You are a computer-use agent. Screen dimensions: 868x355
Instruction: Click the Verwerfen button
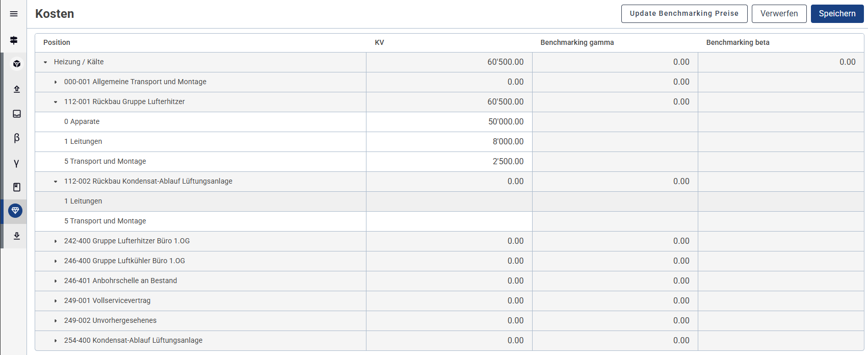click(x=779, y=14)
